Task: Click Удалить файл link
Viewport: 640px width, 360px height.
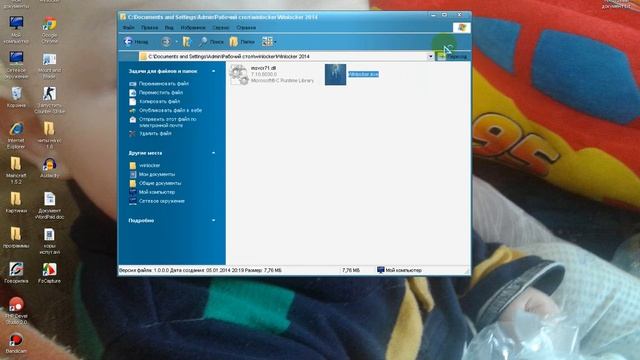Action: (155, 133)
